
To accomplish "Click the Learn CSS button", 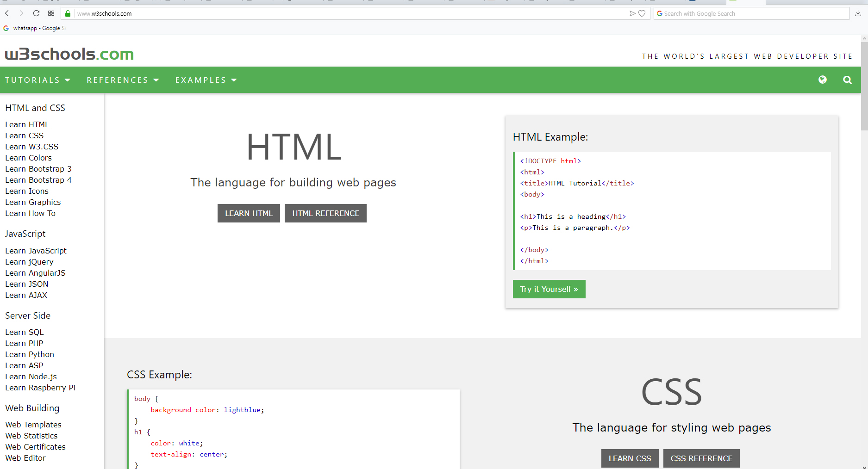I will point(630,458).
